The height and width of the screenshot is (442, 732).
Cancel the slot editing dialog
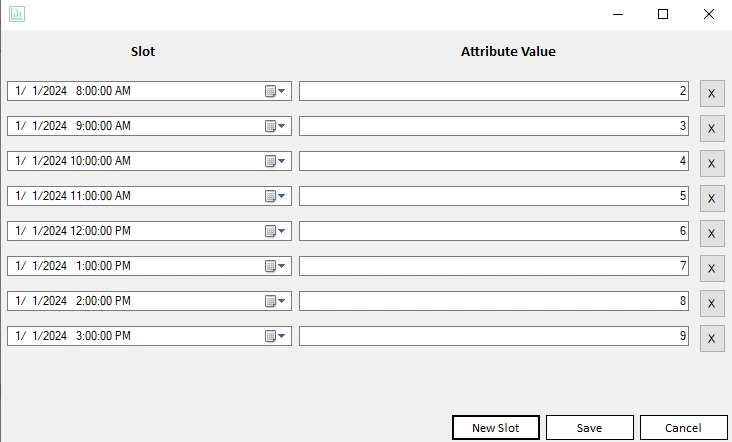[x=683, y=428]
